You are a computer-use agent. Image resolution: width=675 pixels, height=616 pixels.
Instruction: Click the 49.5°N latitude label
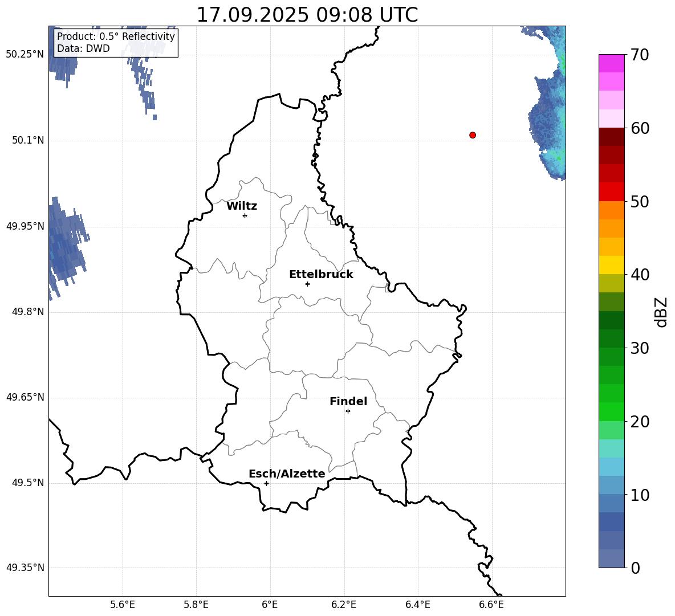click(x=28, y=483)
